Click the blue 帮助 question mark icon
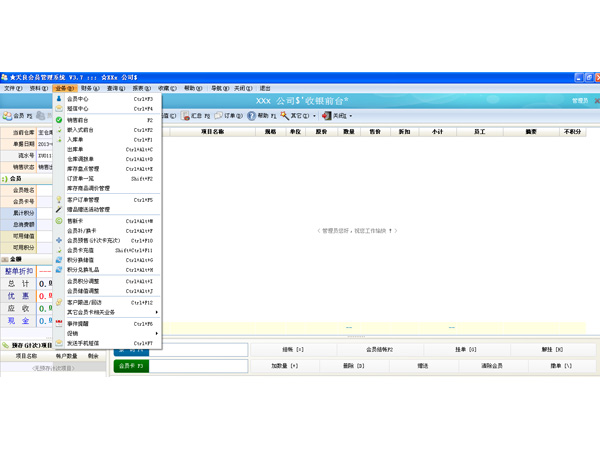600x450 pixels. pos(251,116)
